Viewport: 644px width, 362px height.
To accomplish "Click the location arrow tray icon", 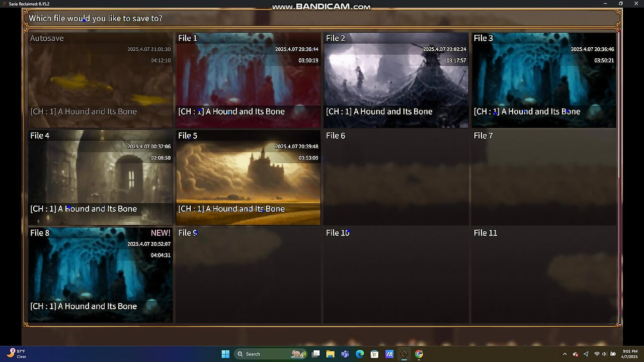I will pos(587,354).
